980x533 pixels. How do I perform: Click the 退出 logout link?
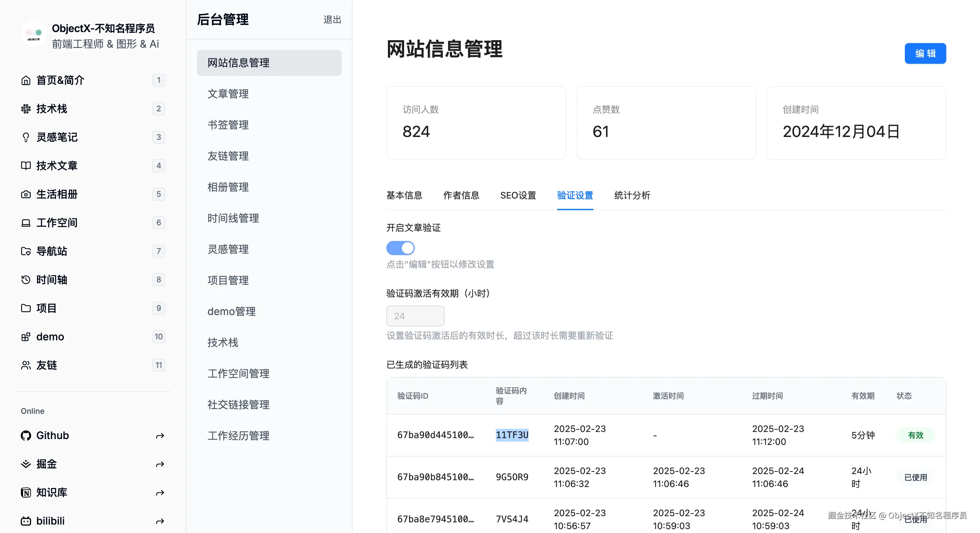tap(332, 20)
